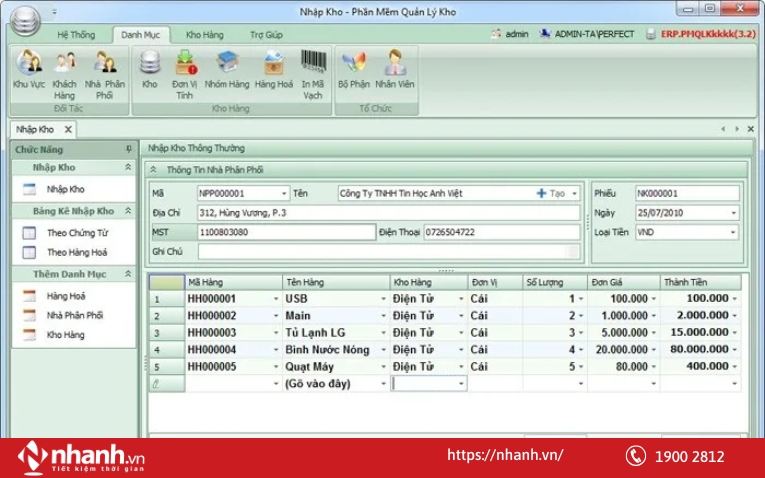Switch to the Hệ Thống ribbon tab
This screenshot has width=765, height=478.
click(76, 34)
